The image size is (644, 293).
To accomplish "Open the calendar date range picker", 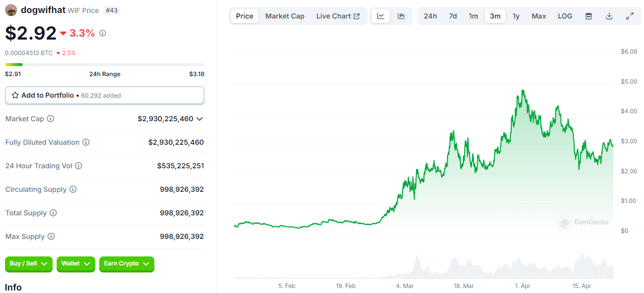I will [589, 16].
